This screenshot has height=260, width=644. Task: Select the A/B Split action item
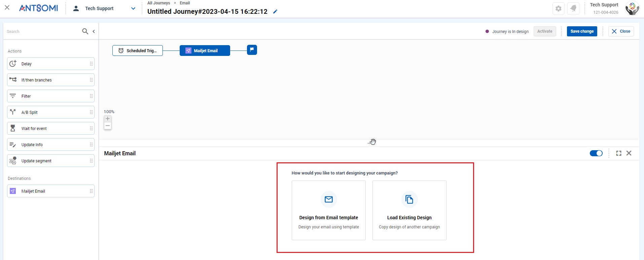(51, 112)
